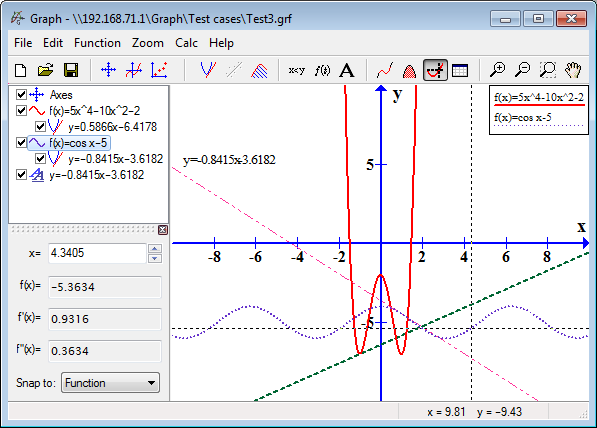Insert a new function V-curve icon
Screen dimensions: 597x428
[x=208, y=70]
